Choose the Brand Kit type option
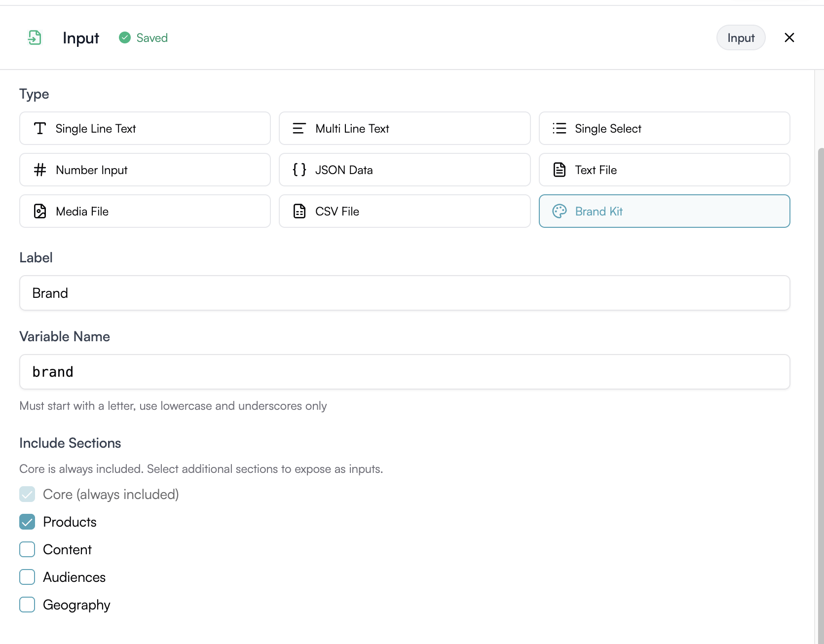The height and width of the screenshot is (644, 824). click(x=664, y=211)
